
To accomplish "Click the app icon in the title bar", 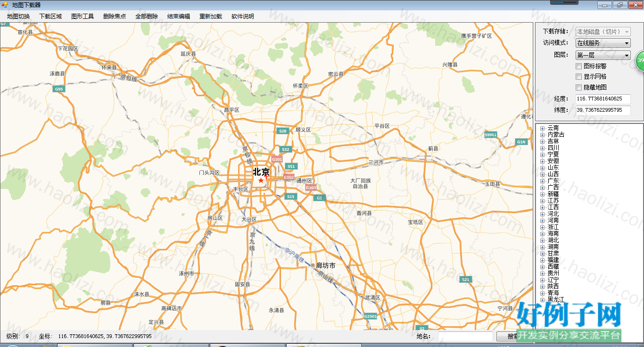I will click(4, 5).
